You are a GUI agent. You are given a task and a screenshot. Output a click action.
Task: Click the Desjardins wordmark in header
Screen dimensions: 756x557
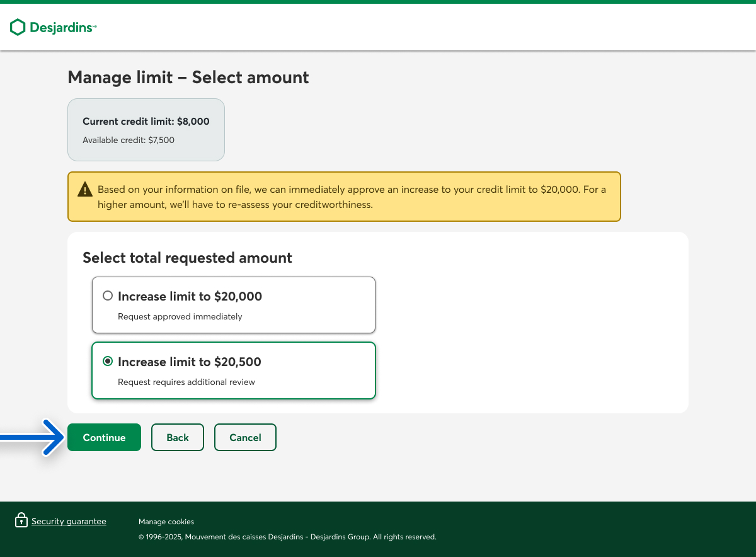point(62,28)
